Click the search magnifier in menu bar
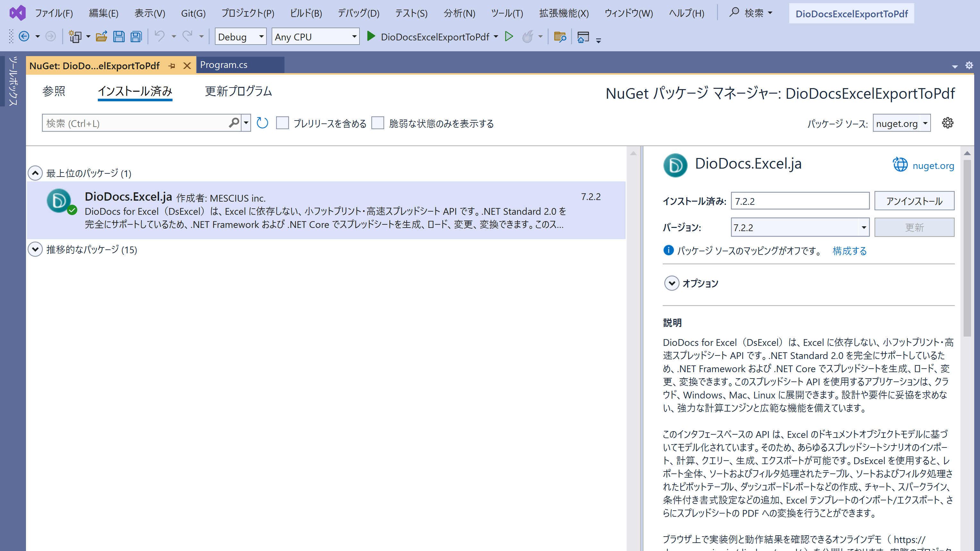Screen dimensions: 980x551 click(734, 13)
